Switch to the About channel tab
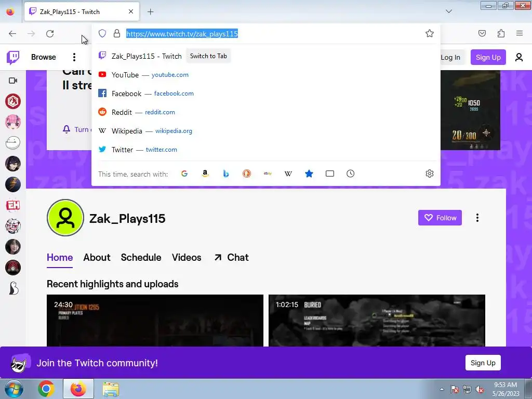 click(x=97, y=258)
